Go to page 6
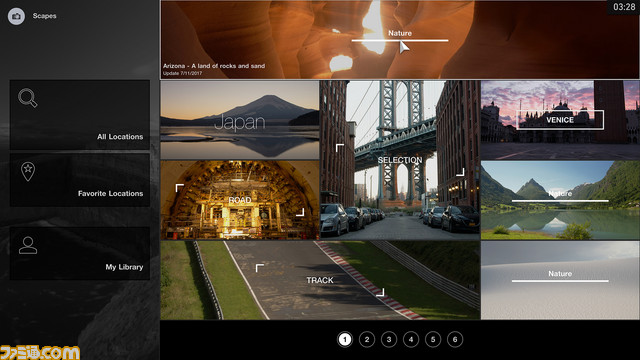The height and width of the screenshot is (360, 640). (455, 339)
